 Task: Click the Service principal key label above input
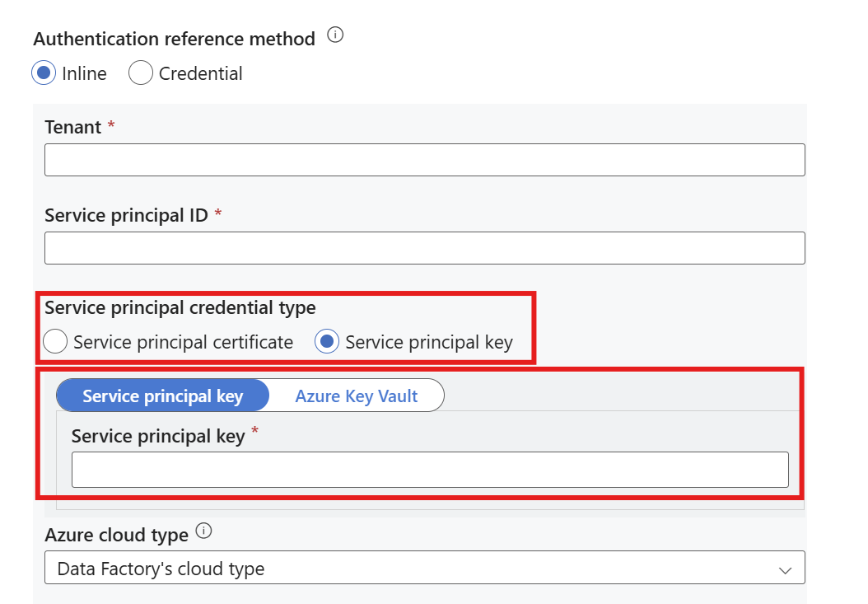[158, 437]
